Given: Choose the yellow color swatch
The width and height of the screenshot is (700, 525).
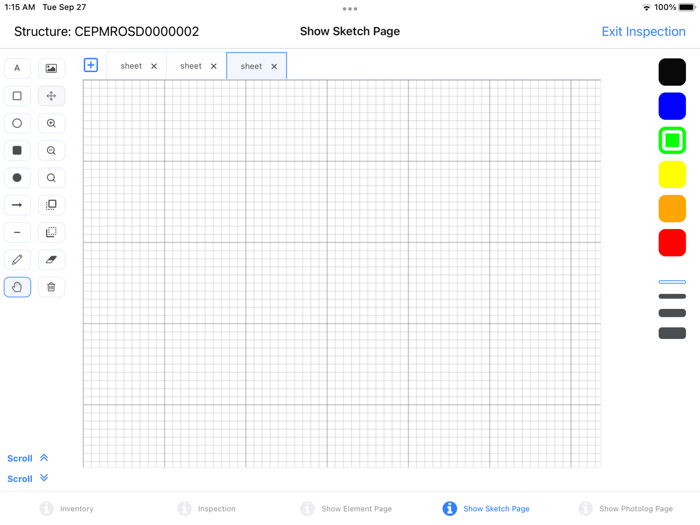Looking at the screenshot, I should [672, 175].
